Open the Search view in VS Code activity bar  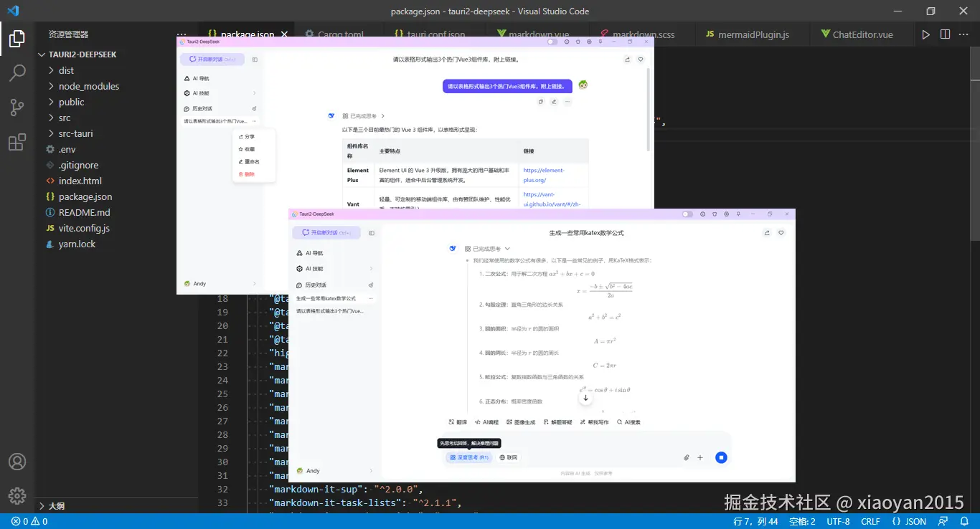coord(17,72)
